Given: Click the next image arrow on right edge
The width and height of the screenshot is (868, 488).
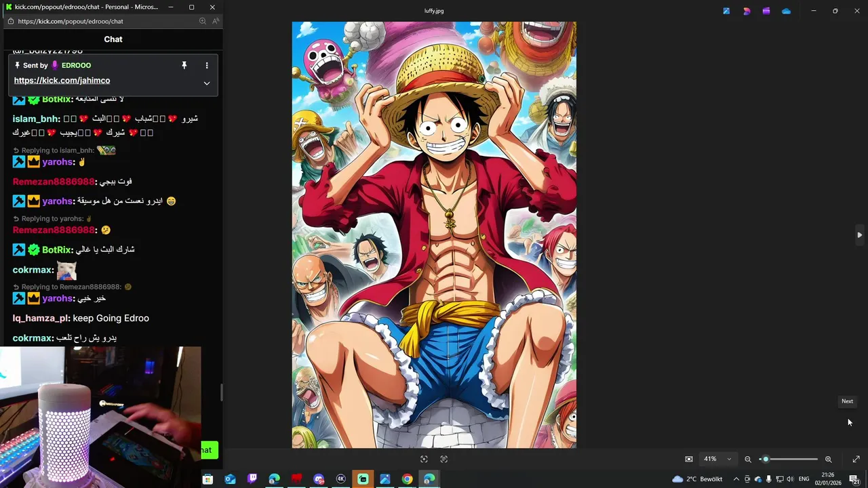Looking at the screenshot, I should (x=859, y=235).
